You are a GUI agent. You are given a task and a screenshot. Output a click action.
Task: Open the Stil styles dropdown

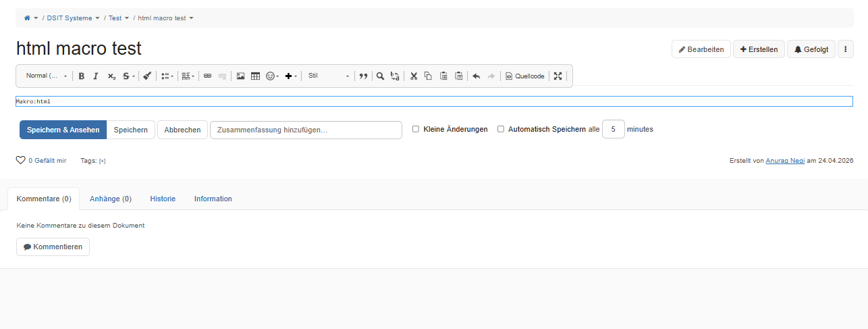click(x=329, y=76)
